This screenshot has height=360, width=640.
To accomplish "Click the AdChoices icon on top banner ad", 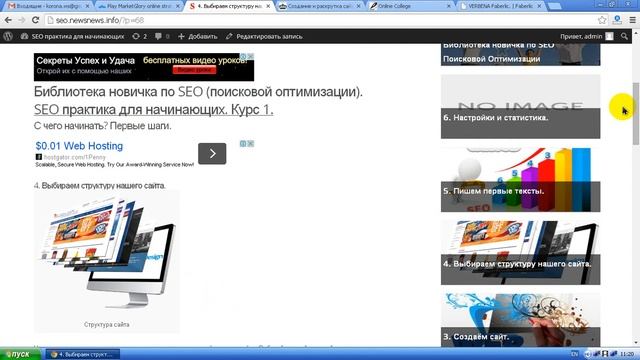I will click(x=242, y=56).
